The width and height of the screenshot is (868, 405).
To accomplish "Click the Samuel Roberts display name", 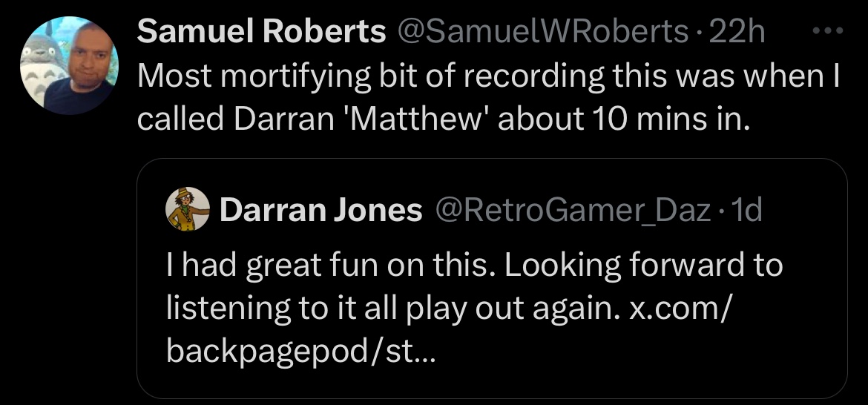I will pyautogui.click(x=260, y=32).
